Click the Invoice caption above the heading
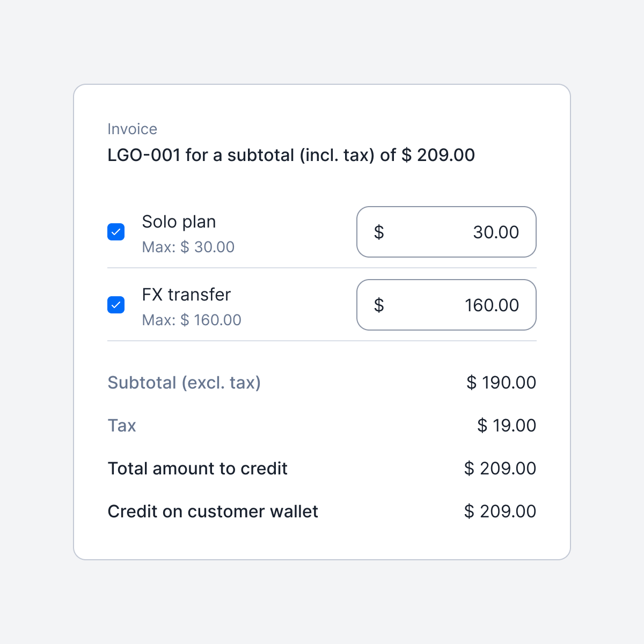The height and width of the screenshot is (644, 644). (x=132, y=129)
